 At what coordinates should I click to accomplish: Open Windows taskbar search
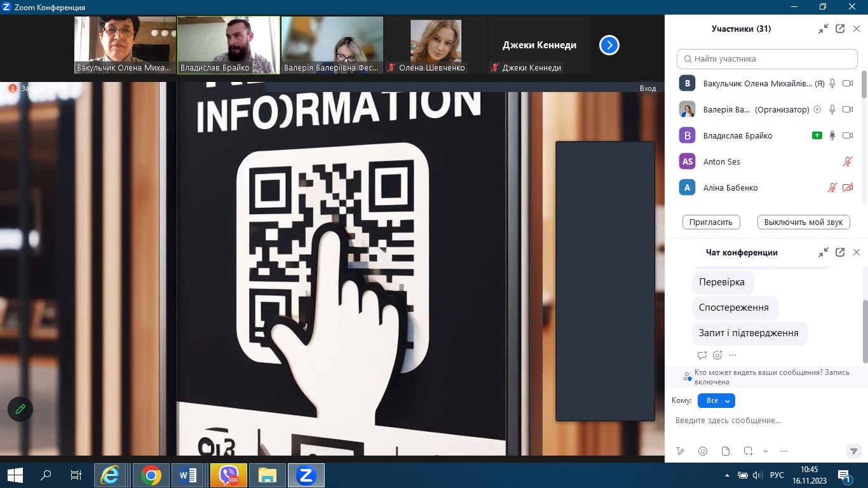point(46,475)
